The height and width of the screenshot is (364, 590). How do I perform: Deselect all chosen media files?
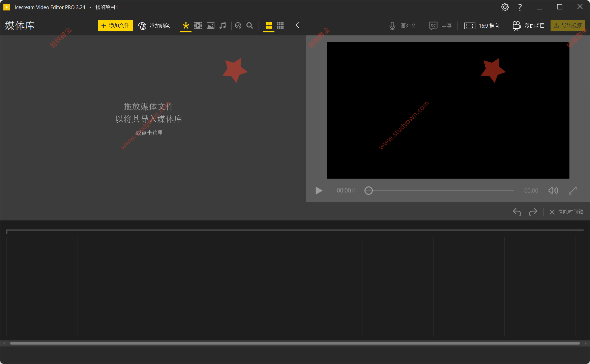click(238, 25)
